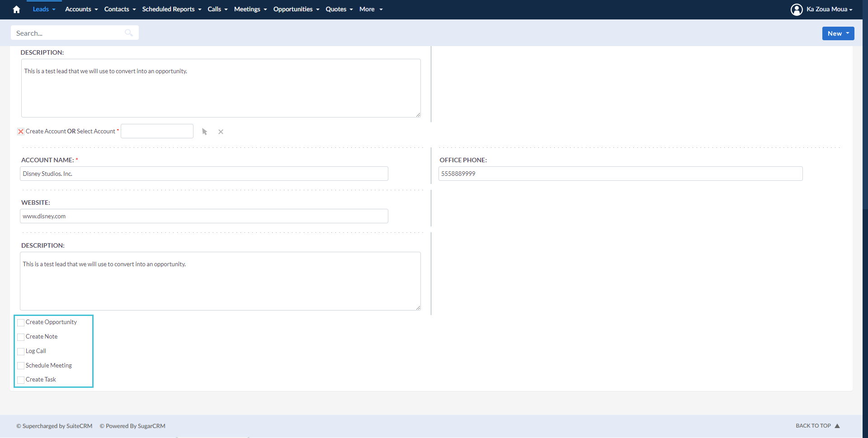Click the Office Phone field

click(620, 174)
